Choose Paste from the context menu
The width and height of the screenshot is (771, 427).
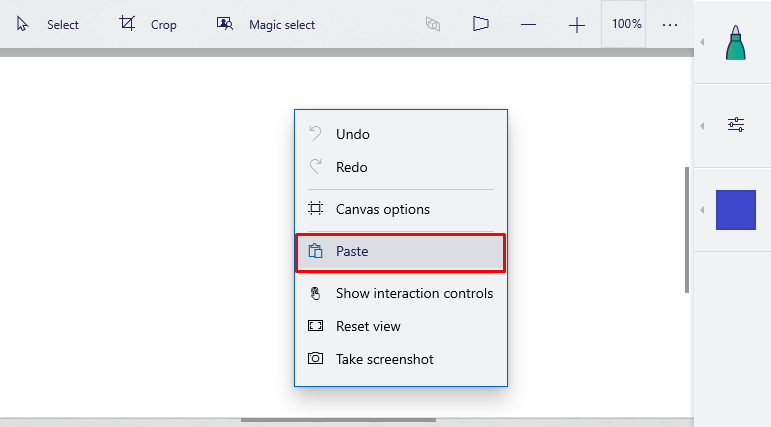[400, 252]
